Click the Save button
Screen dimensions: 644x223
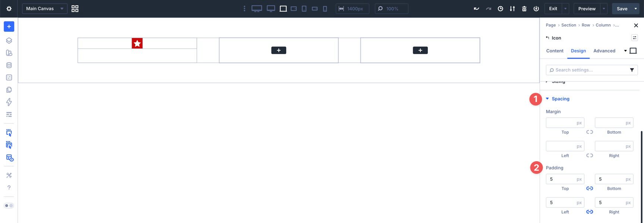click(x=622, y=9)
